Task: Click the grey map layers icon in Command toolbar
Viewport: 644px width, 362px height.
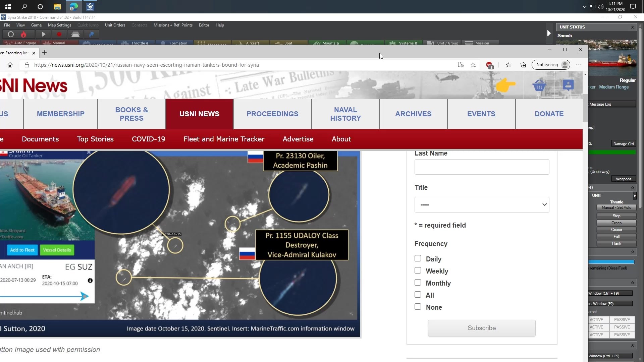Action: (x=75, y=34)
